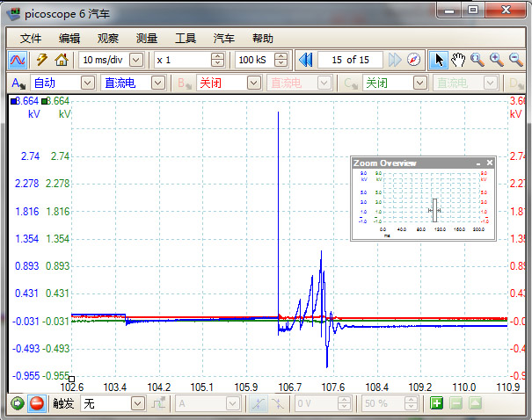Viewport: 532px width, 420px height.
Task: Click blue channel A axis color marker
Action: pyautogui.click(x=13, y=101)
